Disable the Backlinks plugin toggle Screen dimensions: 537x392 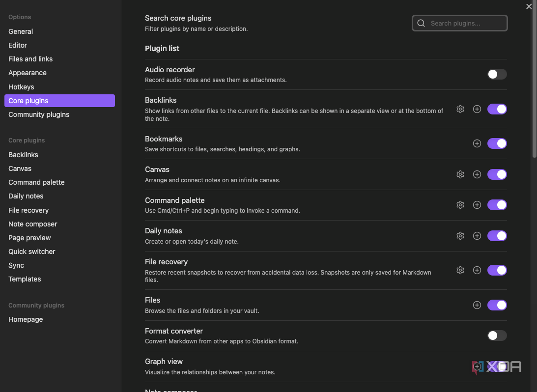tap(497, 109)
